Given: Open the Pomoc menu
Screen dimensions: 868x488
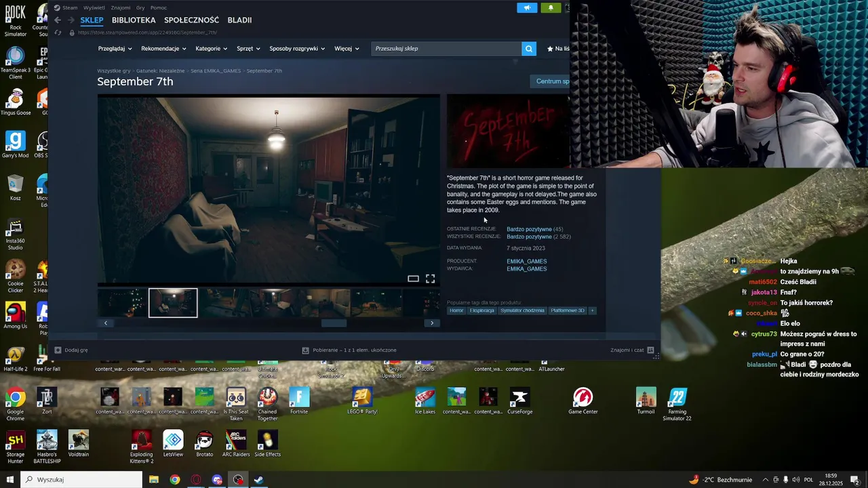Looking at the screenshot, I should coord(159,7).
